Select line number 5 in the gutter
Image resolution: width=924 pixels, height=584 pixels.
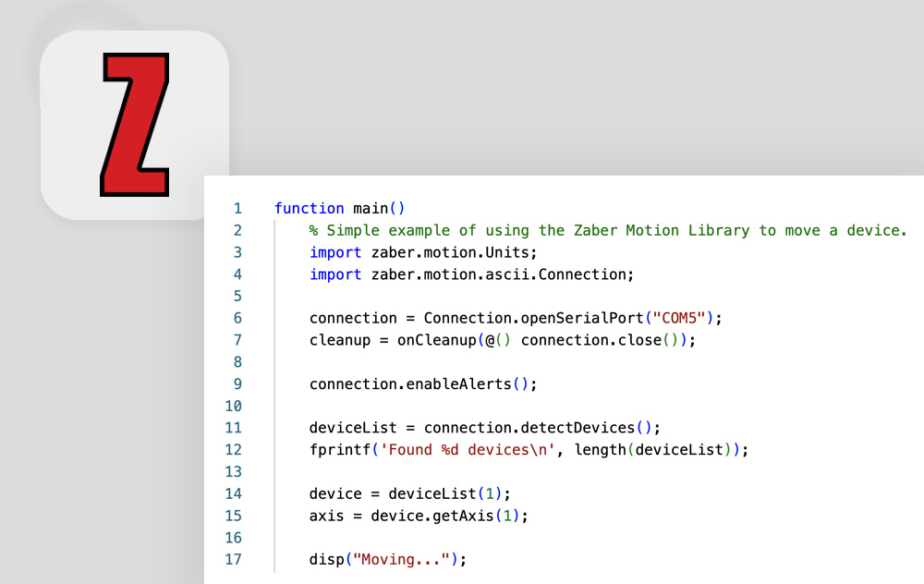[x=237, y=297]
